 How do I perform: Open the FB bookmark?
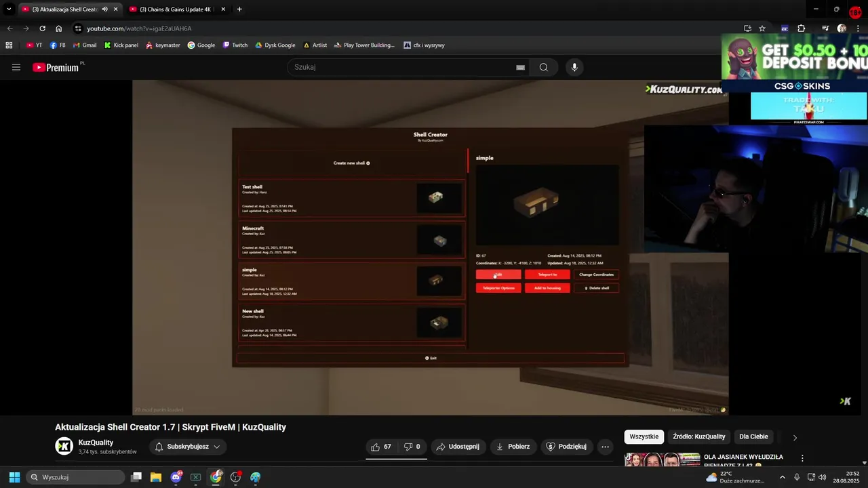[58, 45]
